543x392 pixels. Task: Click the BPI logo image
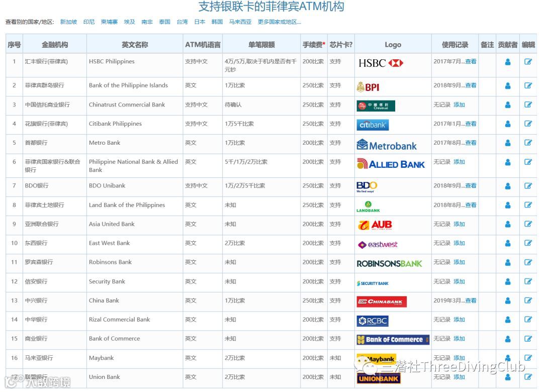(x=368, y=86)
